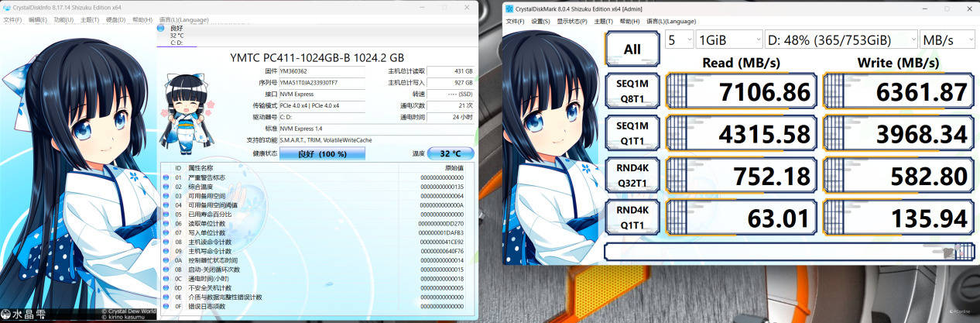980x323 pixels.
Task: Click status orb for attribute 0B
Action: [x=165, y=270]
